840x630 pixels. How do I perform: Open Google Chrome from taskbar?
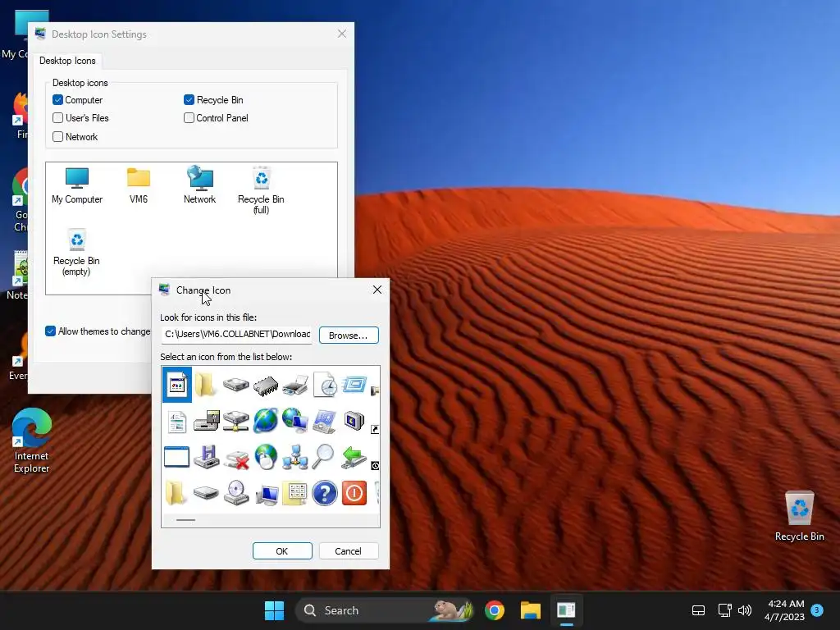[495, 610]
